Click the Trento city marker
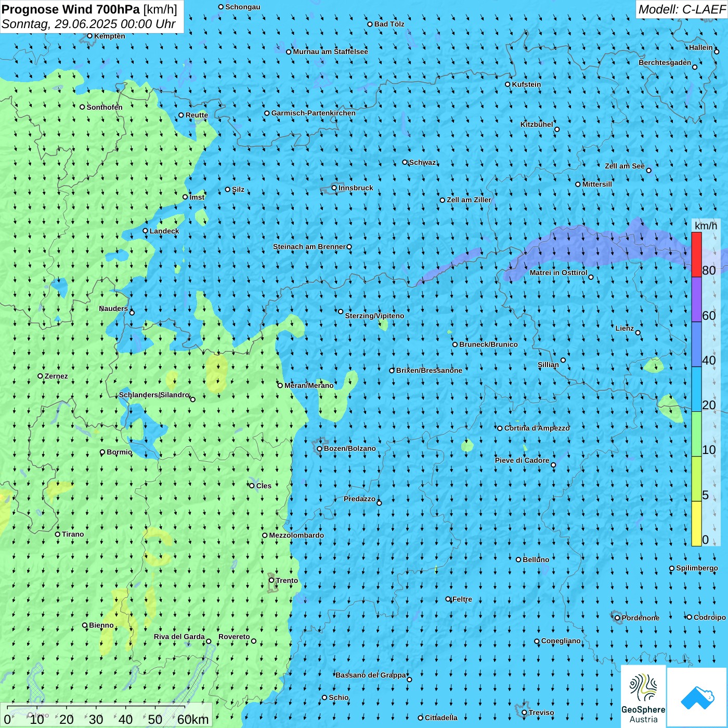This screenshot has height=728, width=728. coord(271,580)
